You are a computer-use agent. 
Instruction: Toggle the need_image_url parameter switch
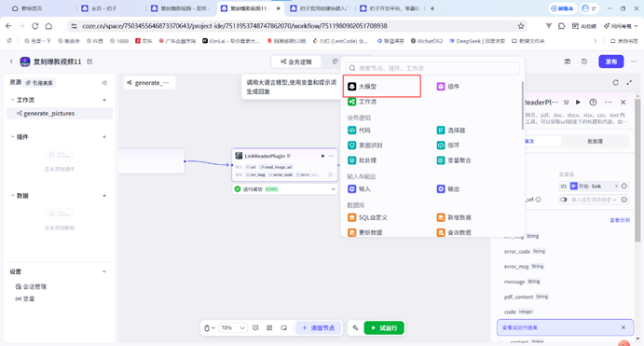tap(564, 200)
